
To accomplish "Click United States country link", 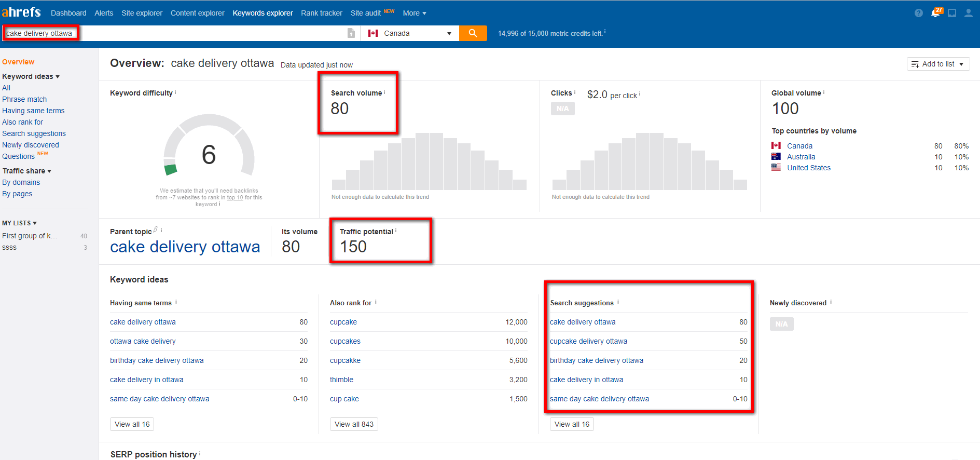I will pyautogui.click(x=809, y=168).
